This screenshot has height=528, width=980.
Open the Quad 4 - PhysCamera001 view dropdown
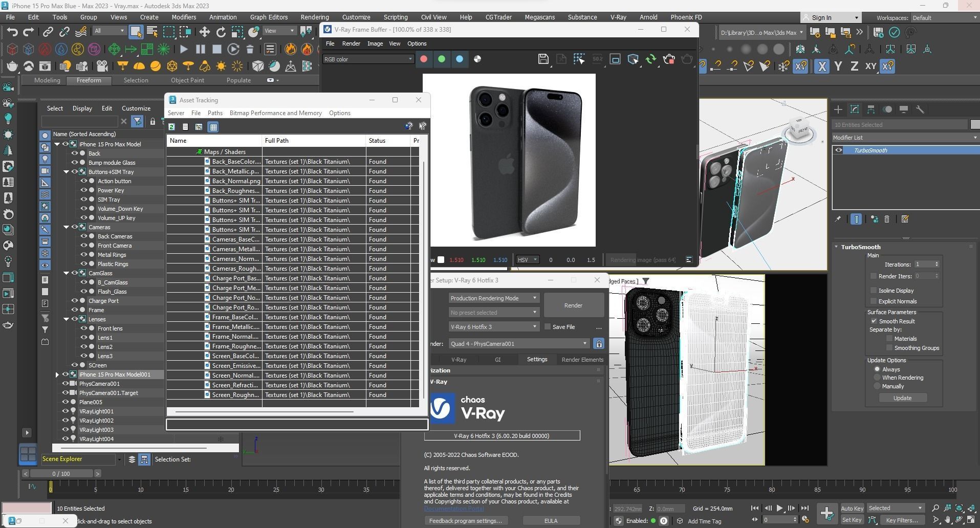(519, 344)
